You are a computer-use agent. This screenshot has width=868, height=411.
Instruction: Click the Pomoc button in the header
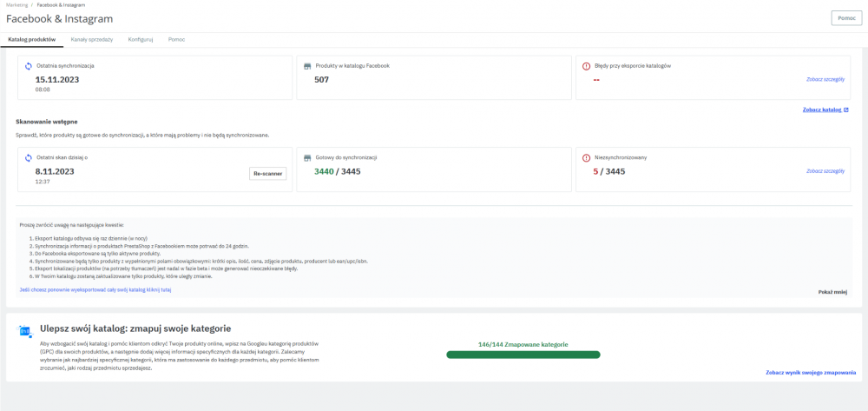point(846,17)
